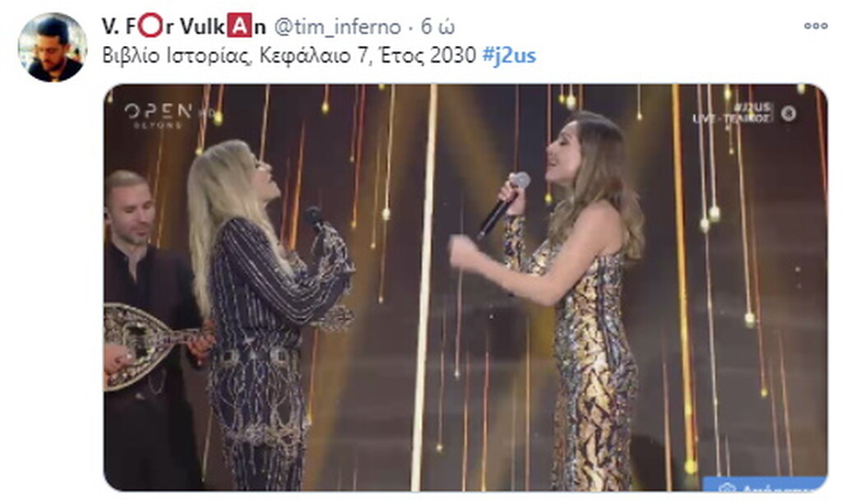Screen dimensions: 842x504
Task: Click the #j2us hashtag link
Action: coord(509,55)
